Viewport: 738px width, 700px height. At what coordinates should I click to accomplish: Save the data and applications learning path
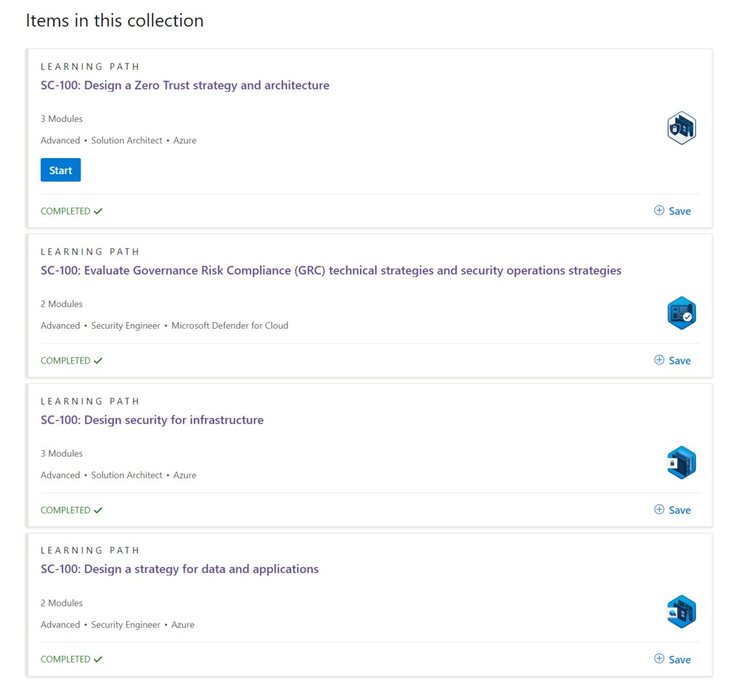click(x=673, y=659)
